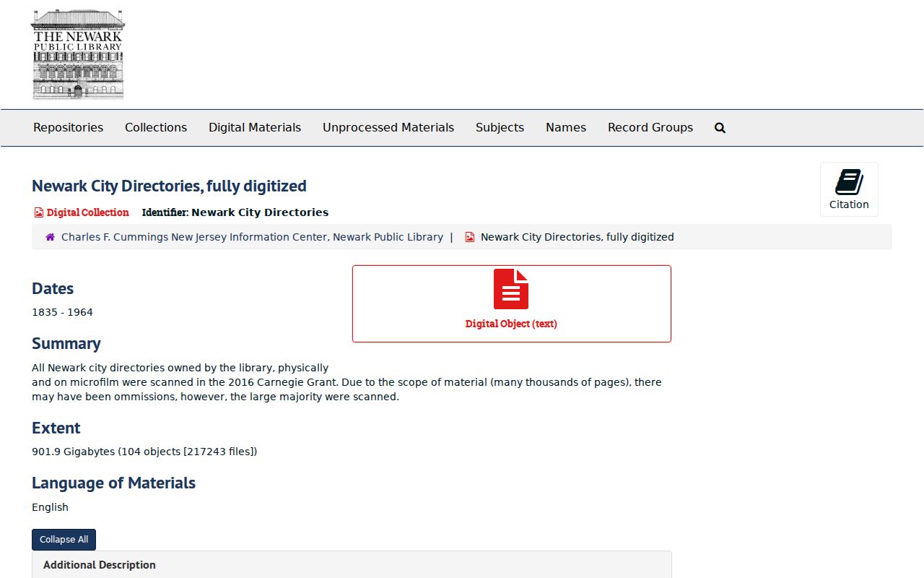Click the page title Newark City Directories
Viewport: 924px width, 578px height.
point(169,186)
